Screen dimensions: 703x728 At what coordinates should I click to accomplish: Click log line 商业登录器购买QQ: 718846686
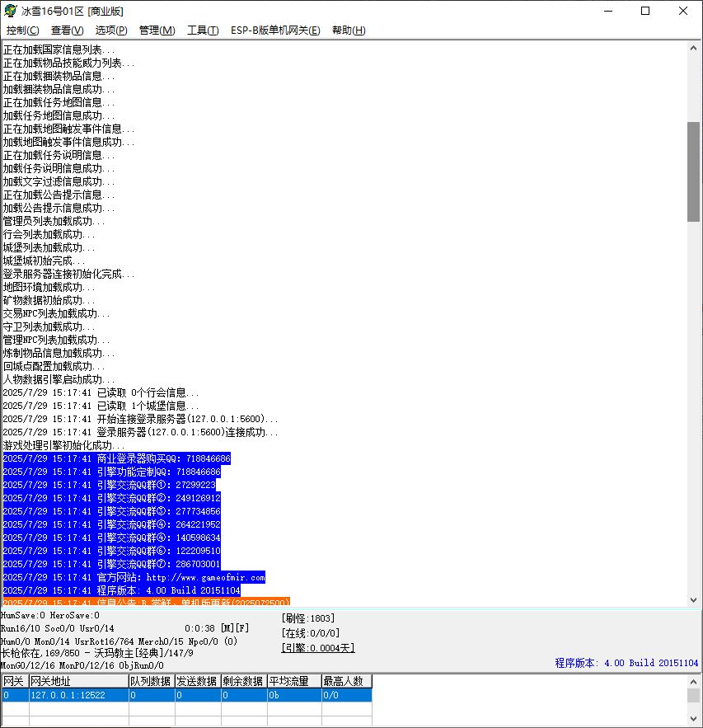click(116, 458)
